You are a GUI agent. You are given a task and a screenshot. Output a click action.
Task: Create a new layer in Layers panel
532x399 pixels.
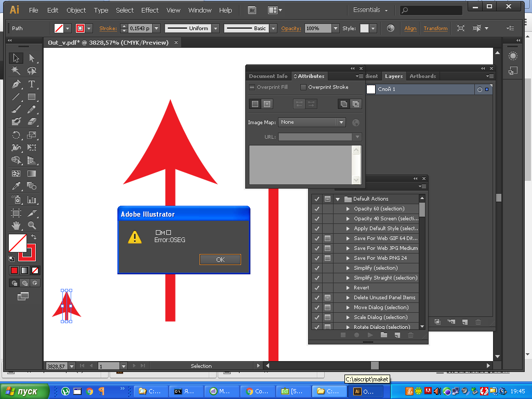pos(465,322)
